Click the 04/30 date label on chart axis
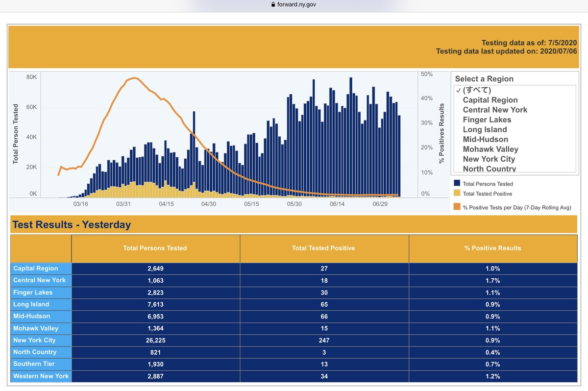The image size is (588, 391). [x=209, y=204]
